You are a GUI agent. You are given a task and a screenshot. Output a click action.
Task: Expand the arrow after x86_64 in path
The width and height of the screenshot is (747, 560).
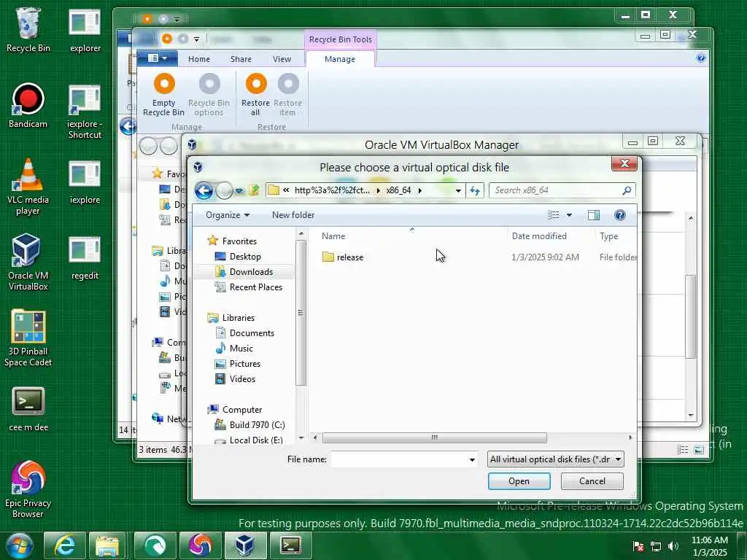coord(419,190)
